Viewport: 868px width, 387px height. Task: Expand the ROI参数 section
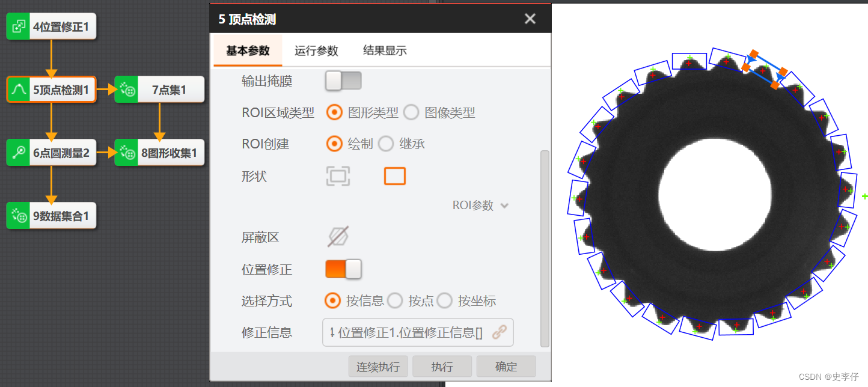pyautogui.click(x=481, y=206)
